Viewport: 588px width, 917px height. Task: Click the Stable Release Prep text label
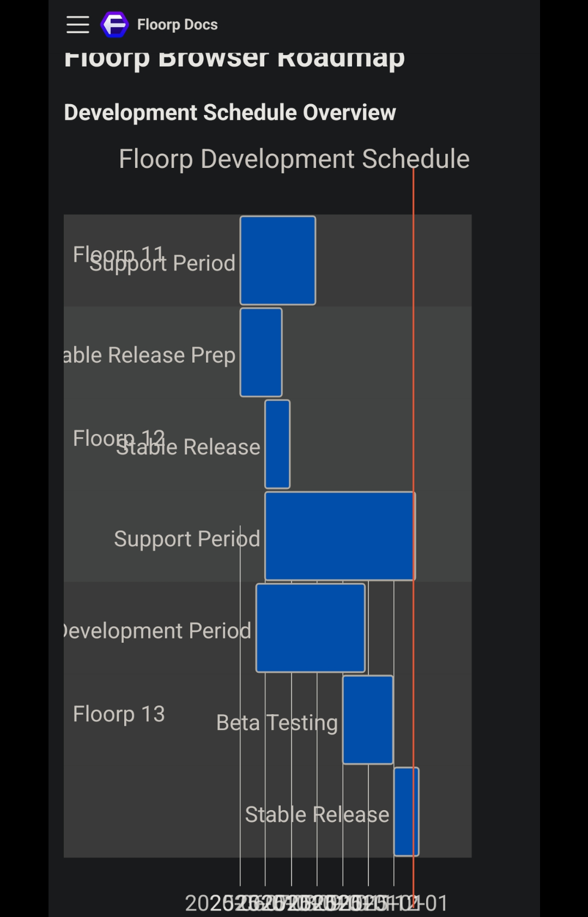(150, 355)
